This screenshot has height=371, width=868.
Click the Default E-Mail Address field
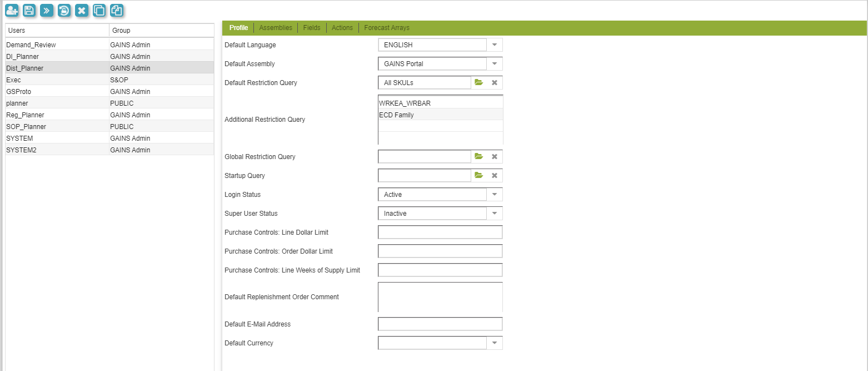click(x=440, y=324)
